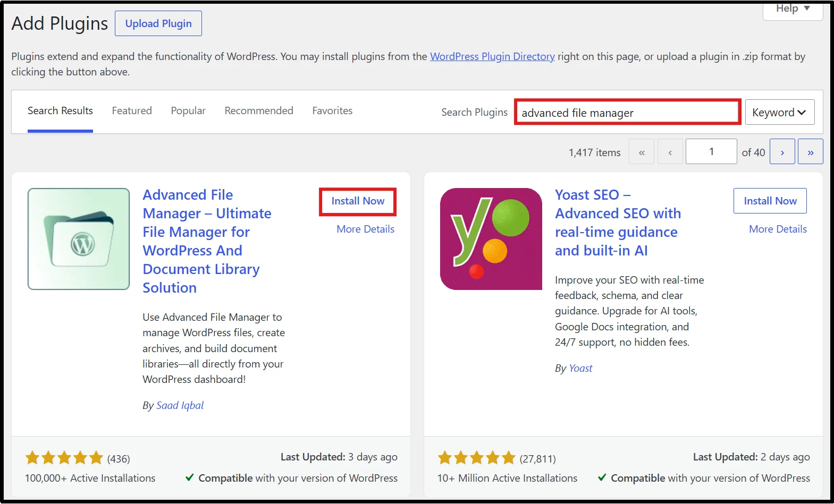Screen dimensions: 834x504
Task: Open More Details for Advanced File Manager
Action: point(366,229)
